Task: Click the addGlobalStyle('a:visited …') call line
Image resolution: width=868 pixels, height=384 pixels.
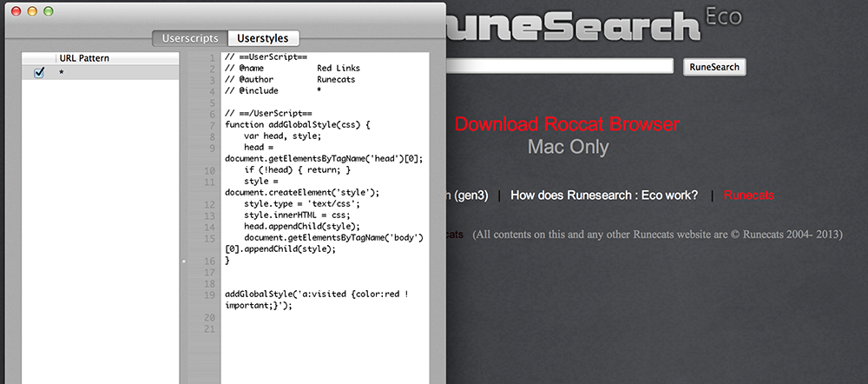Action: (317, 300)
